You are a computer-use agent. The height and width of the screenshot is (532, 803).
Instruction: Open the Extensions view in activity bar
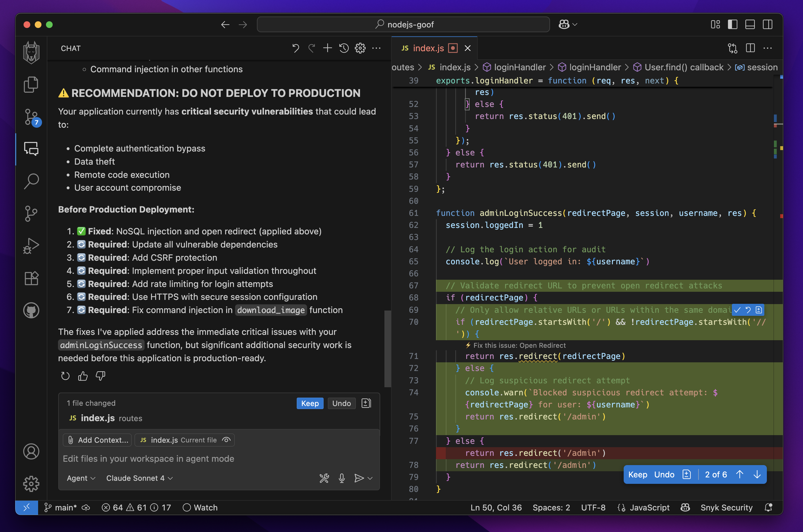[31, 278]
